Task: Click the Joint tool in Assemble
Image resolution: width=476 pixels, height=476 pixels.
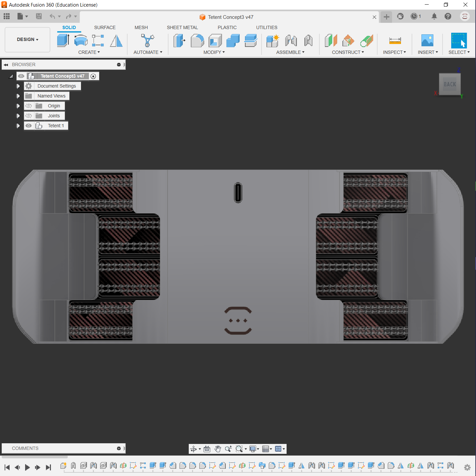Action: coord(291,41)
